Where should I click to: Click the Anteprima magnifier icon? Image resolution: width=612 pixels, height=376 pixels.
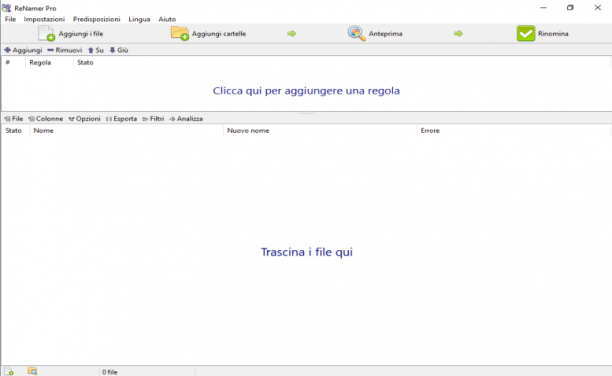tap(357, 34)
